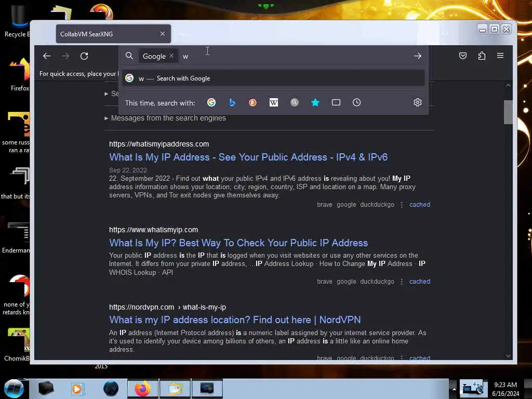Search history with the clock icon
Image resolution: width=532 pixels, height=399 pixels.
tap(356, 102)
